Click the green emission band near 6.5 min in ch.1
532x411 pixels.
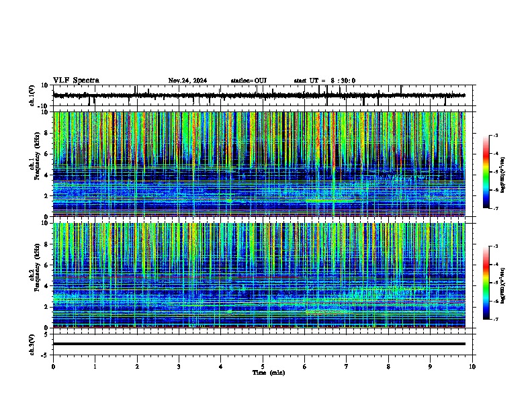[329, 201]
